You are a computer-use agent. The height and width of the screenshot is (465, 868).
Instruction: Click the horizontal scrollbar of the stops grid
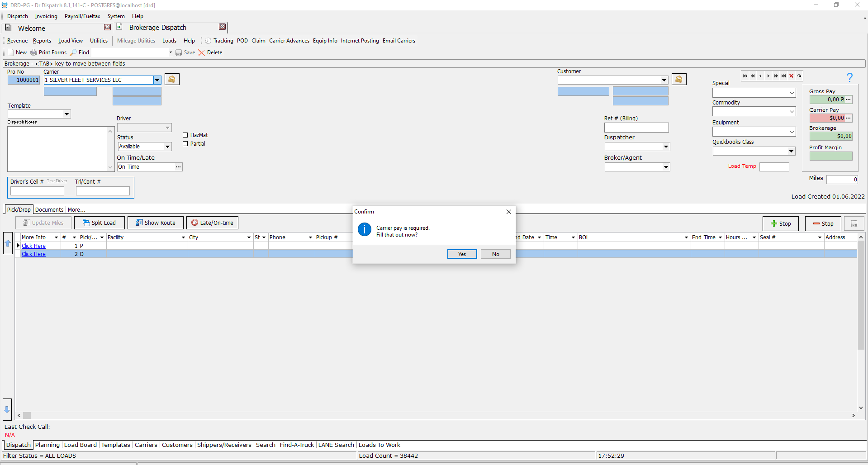[x=434, y=415]
